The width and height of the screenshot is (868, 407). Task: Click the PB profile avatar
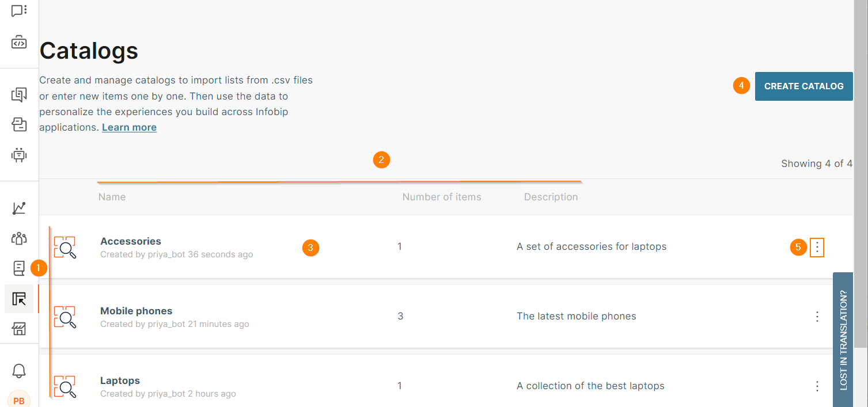click(x=18, y=400)
